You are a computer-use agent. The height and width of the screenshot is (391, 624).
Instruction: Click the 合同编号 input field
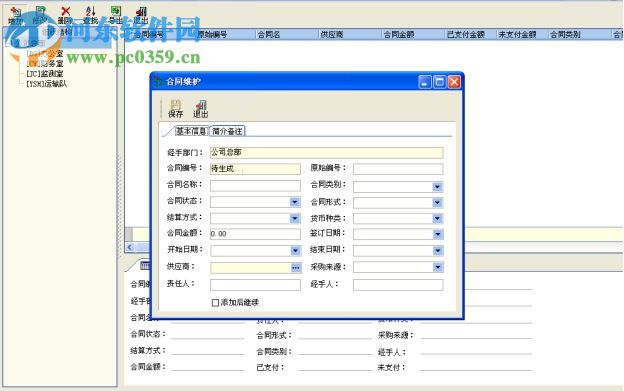[x=255, y=169]
